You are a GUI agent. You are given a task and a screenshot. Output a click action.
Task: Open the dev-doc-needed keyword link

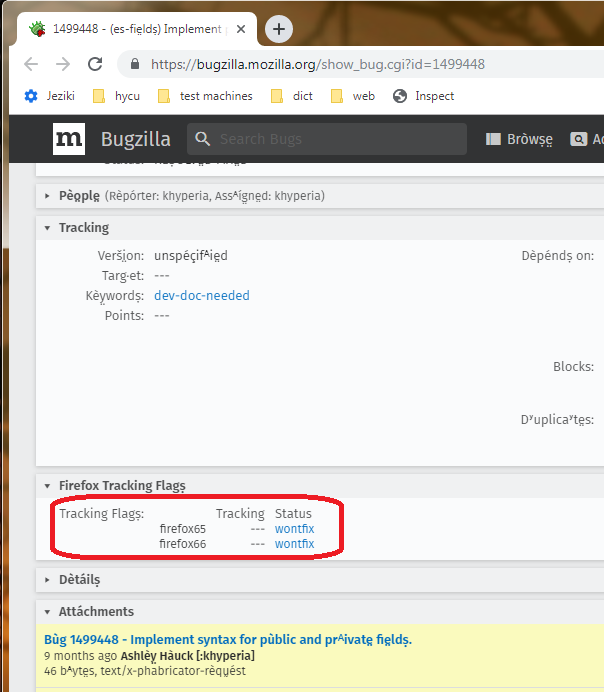pyautogui.click(x=202, y=295)
